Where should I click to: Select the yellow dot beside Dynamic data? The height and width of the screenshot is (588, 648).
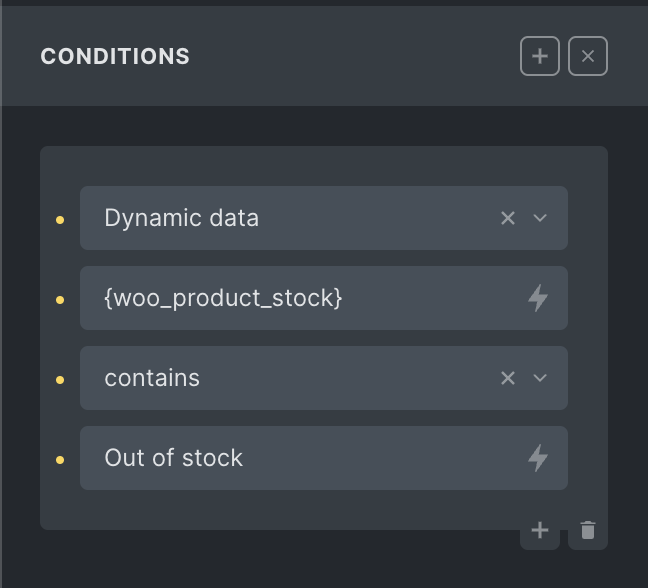click(x=60, y=220)
